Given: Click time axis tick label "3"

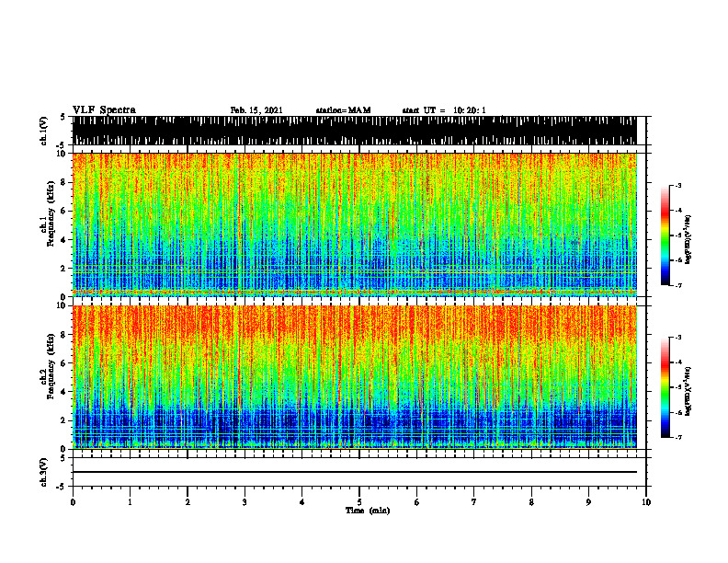Looking at the screenshot, I should [245, 502].
